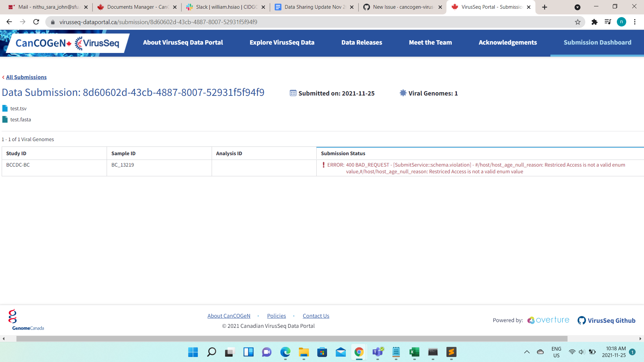The height and width of the screenshot is (362, 644).
Task: Toggle the browser extensions puzzle icon
Action: (x=595, y=22)
